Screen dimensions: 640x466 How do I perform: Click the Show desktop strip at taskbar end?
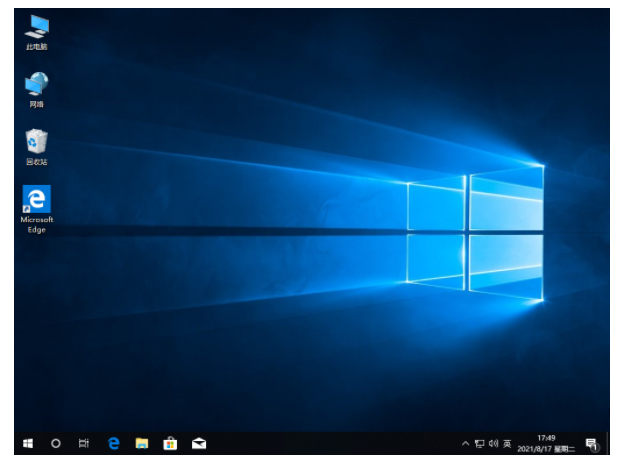coord(608,444)
